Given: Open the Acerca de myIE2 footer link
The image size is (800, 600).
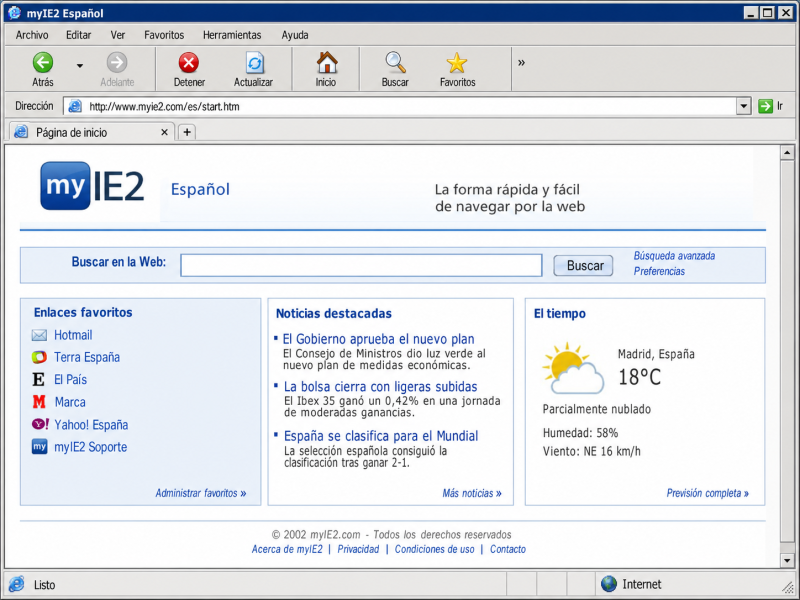Looking at the screenshot, I should [x=287, y=549].
